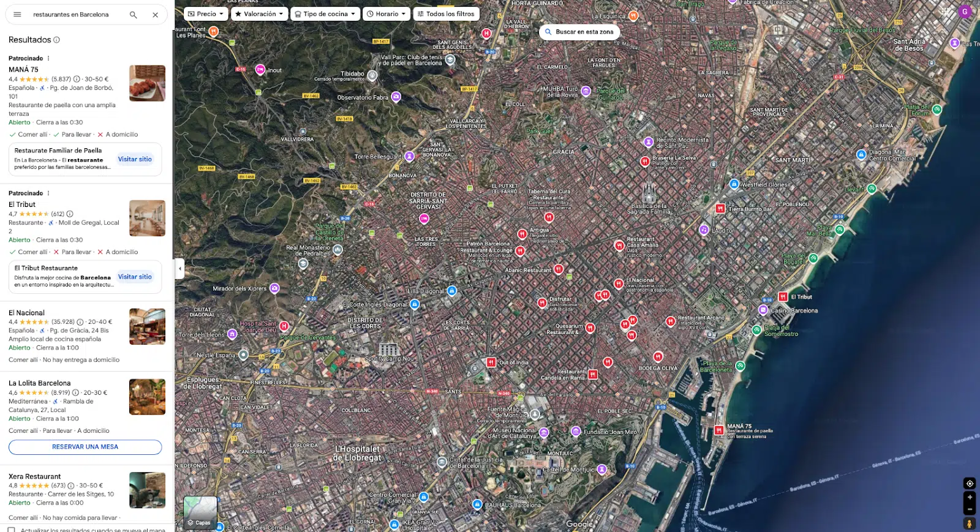Click the search input restaurantes en Barcelona

71,15
